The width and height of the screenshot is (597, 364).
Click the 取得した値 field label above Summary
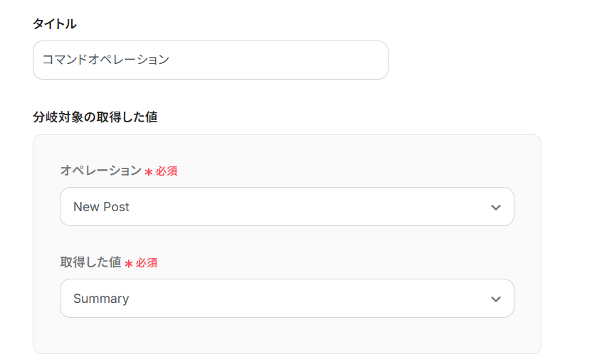[90, 262]
